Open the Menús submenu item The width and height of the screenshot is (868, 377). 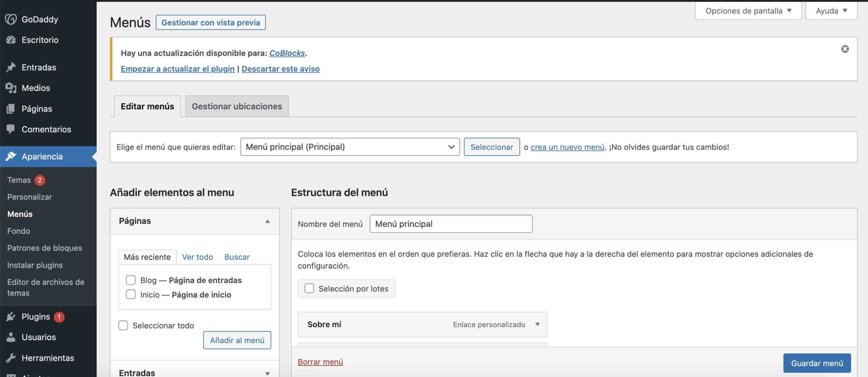(x=20, y=214)
